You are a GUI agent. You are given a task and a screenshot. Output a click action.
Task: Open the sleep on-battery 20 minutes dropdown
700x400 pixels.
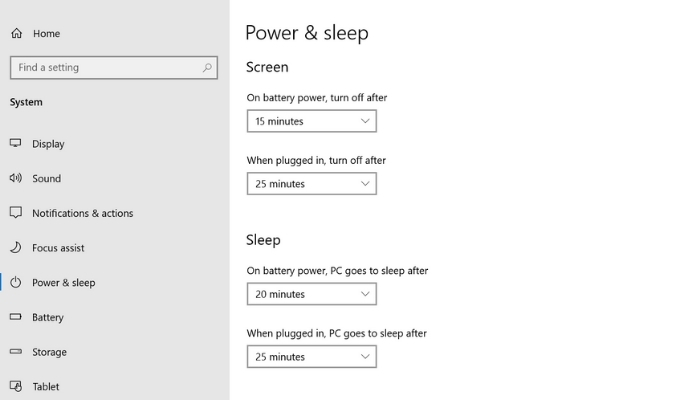tap(312, 294)
